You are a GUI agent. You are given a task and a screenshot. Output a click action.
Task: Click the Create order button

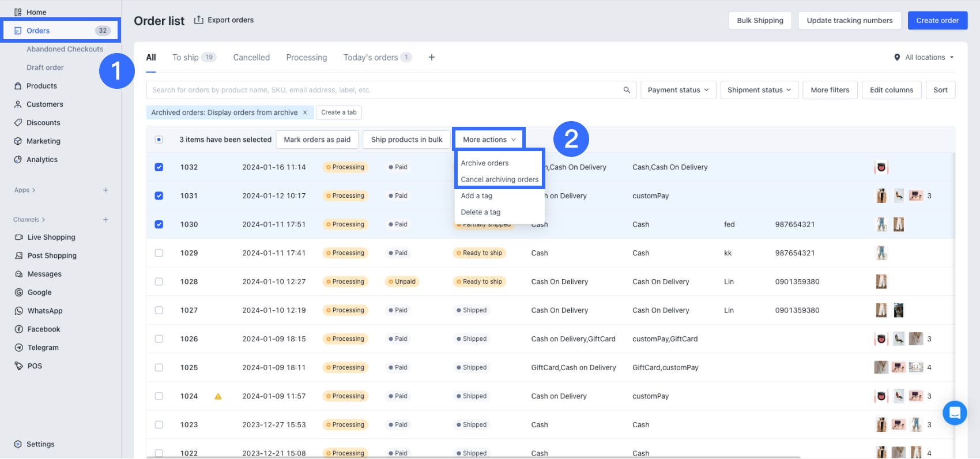click(x=937, y=20)
